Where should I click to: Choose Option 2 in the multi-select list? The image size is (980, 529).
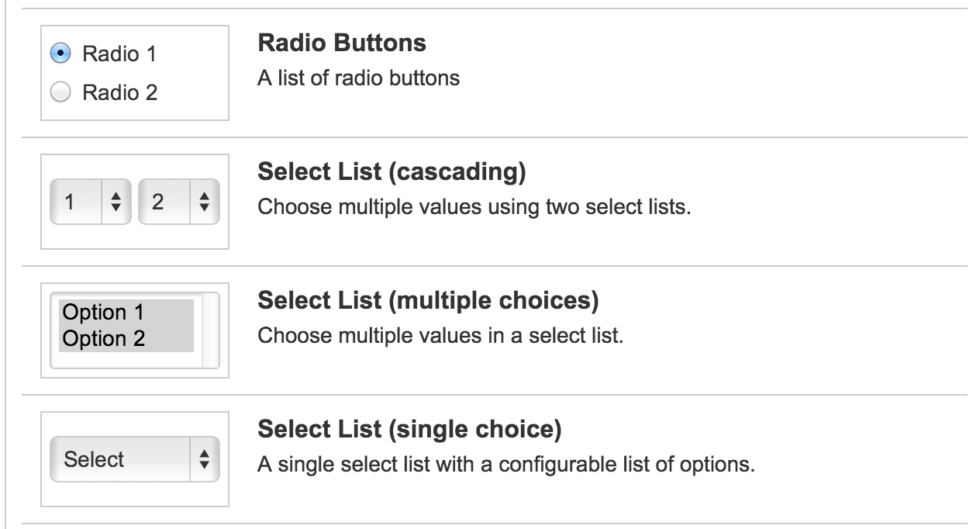(x=103, y=339)
